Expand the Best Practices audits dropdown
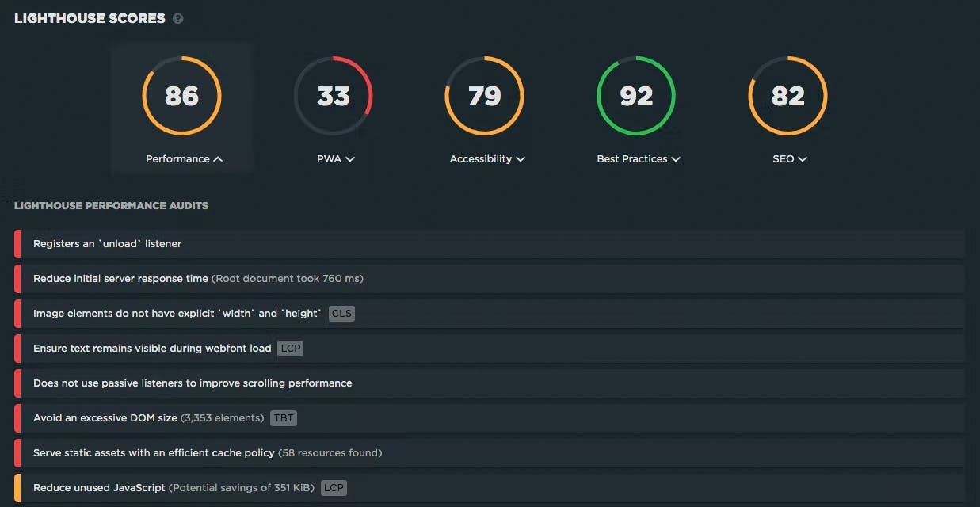 639,159
